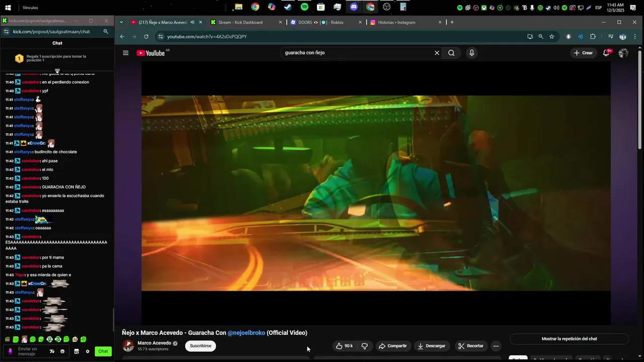
Task: Go back in the Chrome browser
Action: click(122, 37)
